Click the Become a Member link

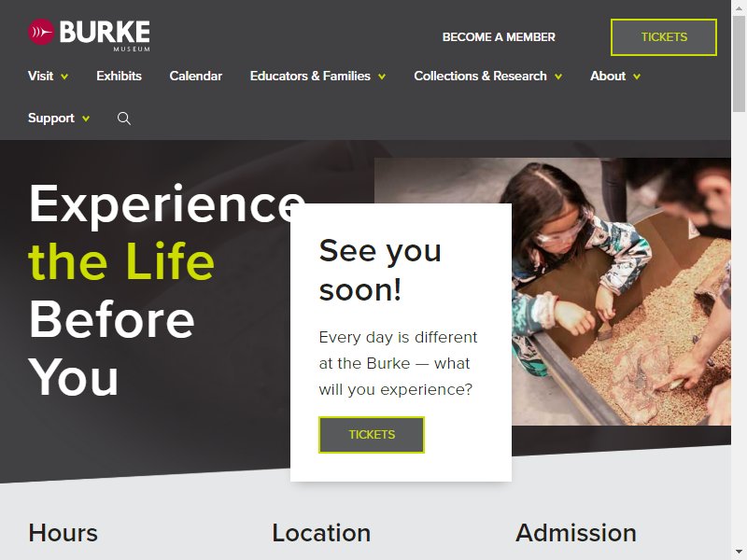coord(499,37)
